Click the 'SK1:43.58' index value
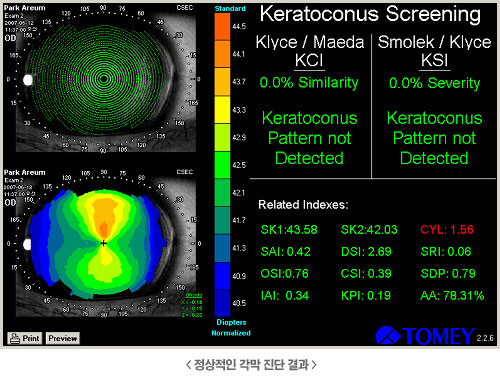 point(289,230)
